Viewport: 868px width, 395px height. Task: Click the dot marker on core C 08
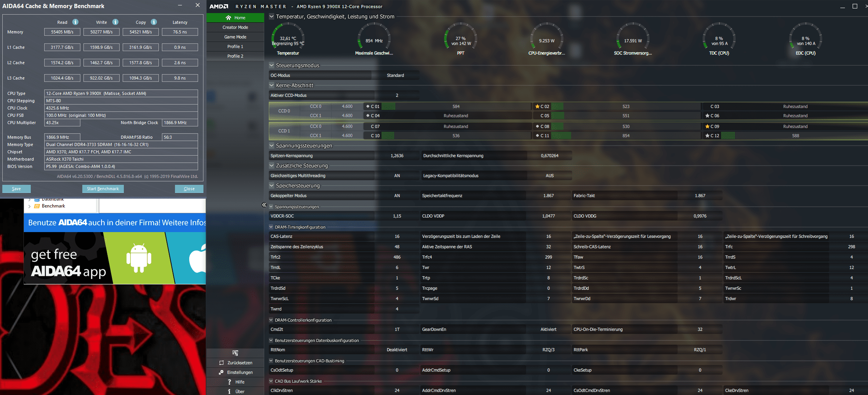pyautogui.click(x=537, y=126)
